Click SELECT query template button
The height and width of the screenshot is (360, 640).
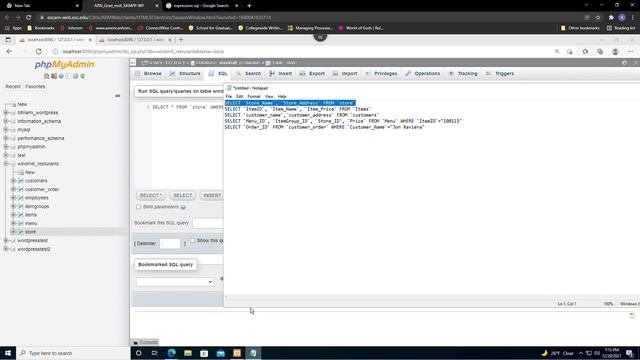coord(182,196)
